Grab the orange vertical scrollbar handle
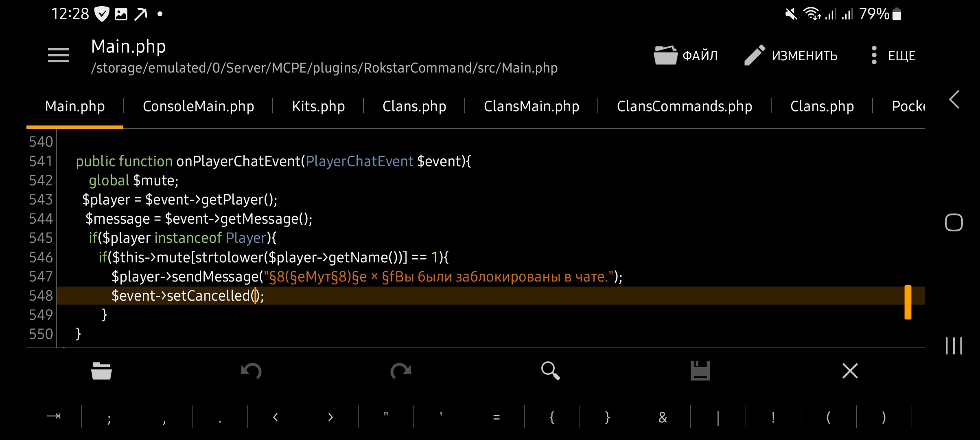 pyautogui.click(x=908, y=302)
